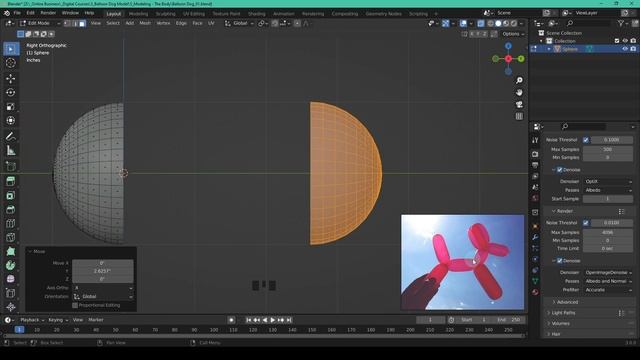Select the Smooth tool
Image resolution: width=640 pixels, height=360 pixels.
(x=11, y=279)
